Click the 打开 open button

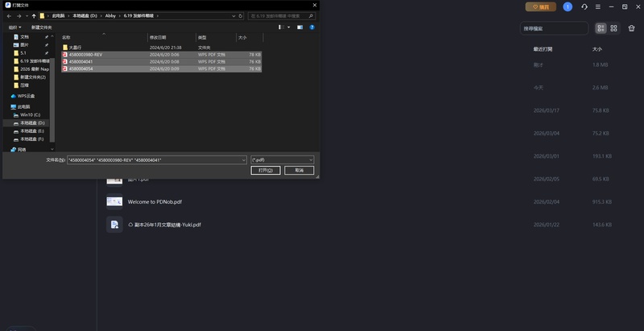[x=266, y=171]
